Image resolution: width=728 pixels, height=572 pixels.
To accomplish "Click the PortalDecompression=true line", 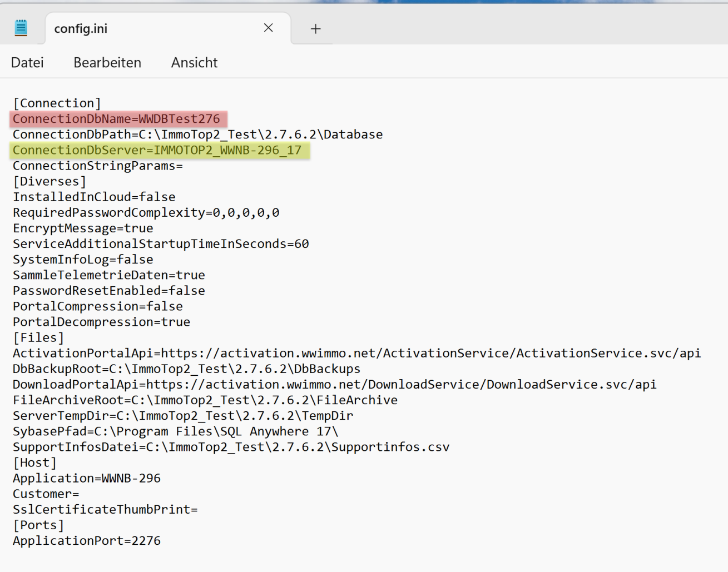I will tap(102, 322).
